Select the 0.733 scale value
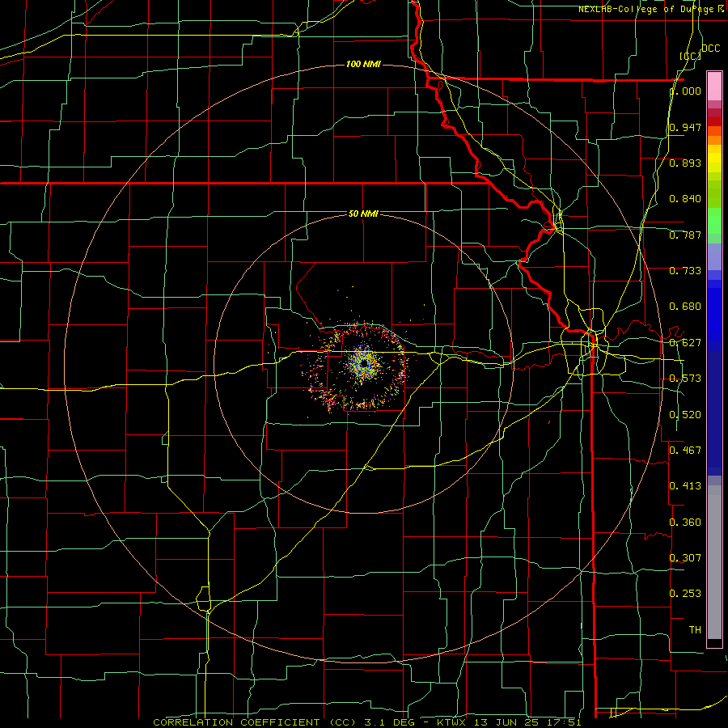The height and width of the screenshot is (728, 728). [685, 271]
